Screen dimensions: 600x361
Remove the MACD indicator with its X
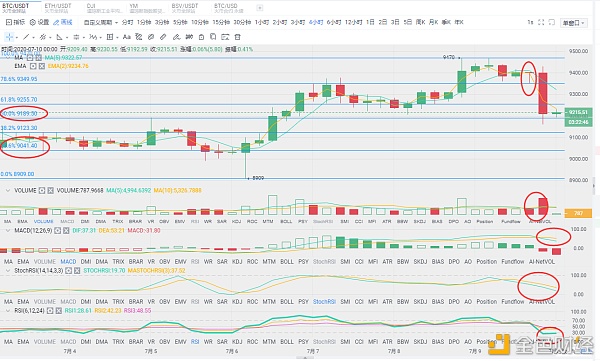(x=66, y=230)
